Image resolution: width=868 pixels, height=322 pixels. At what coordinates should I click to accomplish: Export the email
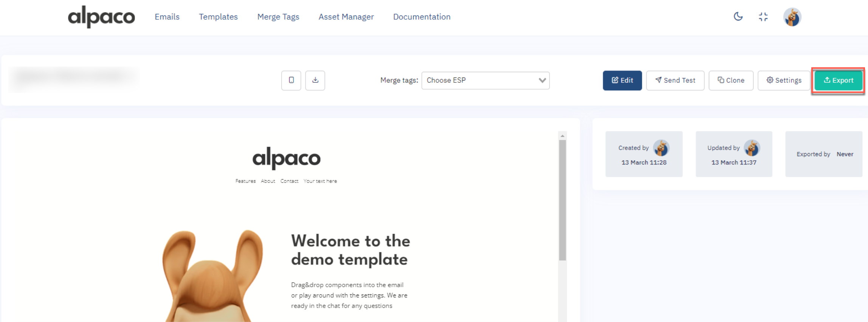838,80
